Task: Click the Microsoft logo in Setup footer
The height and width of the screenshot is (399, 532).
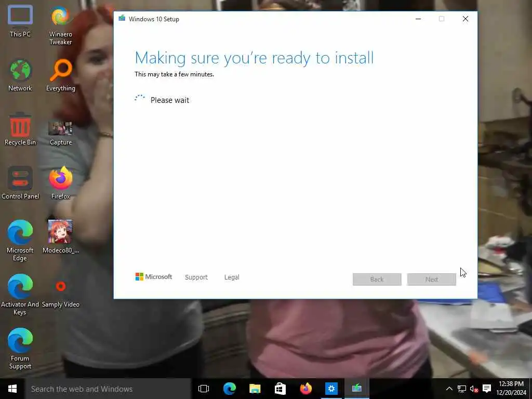Action: (x=154, y=277)
